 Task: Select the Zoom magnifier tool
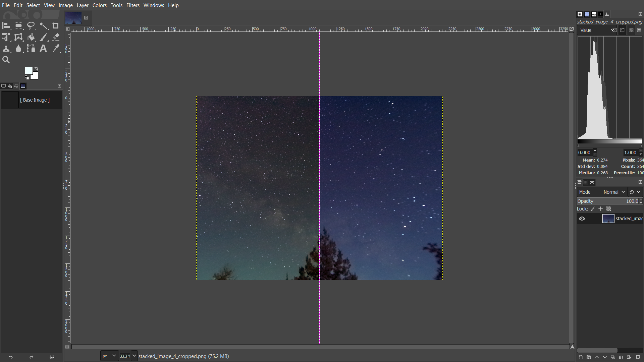[x=6, y=60]
